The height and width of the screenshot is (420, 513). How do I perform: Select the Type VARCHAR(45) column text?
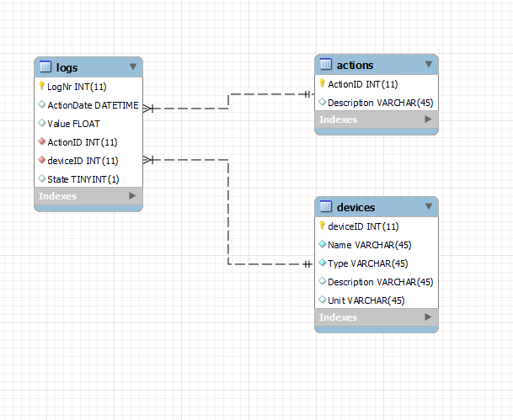368,263
